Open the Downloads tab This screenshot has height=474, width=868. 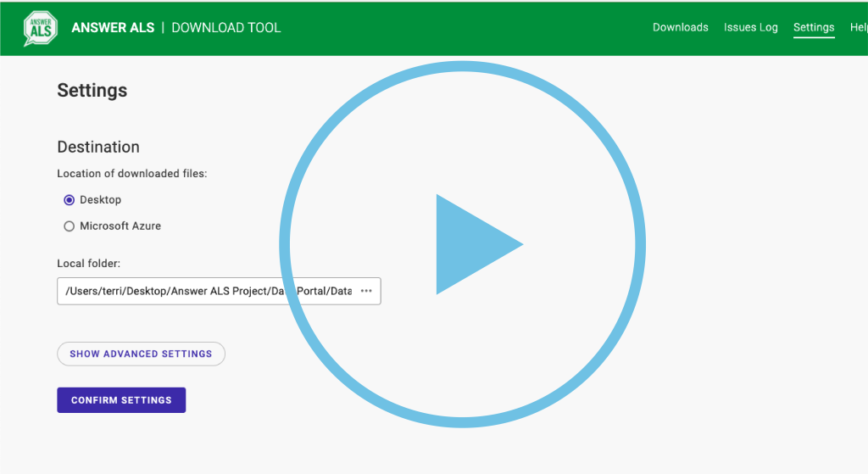(681, 27)
